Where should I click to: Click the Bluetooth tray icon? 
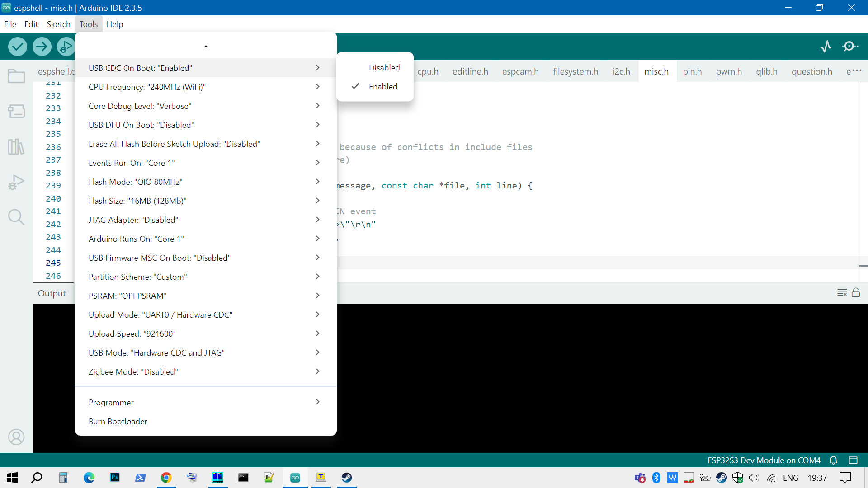click(656, 478)
